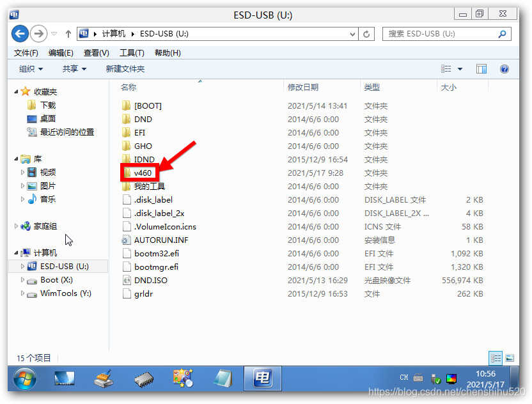Open the disk cleaner brush taskbar icon
The image size is (532, 404).
click(104, 378)
